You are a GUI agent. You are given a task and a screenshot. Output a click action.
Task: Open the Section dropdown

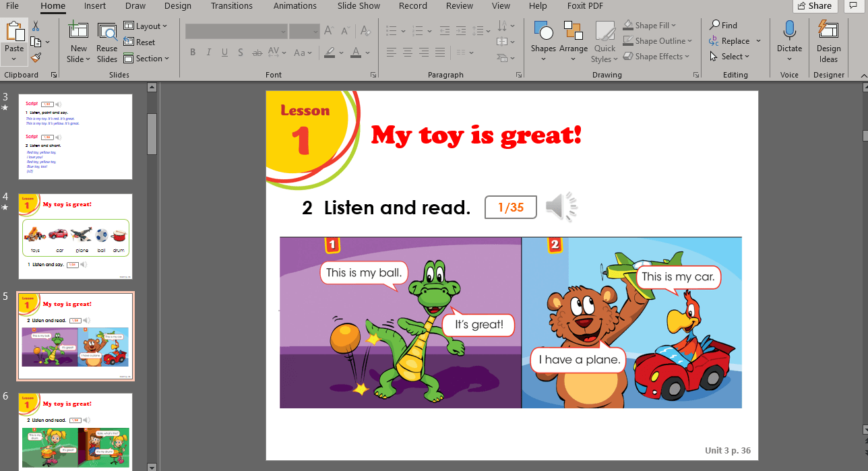coord(147,58)
